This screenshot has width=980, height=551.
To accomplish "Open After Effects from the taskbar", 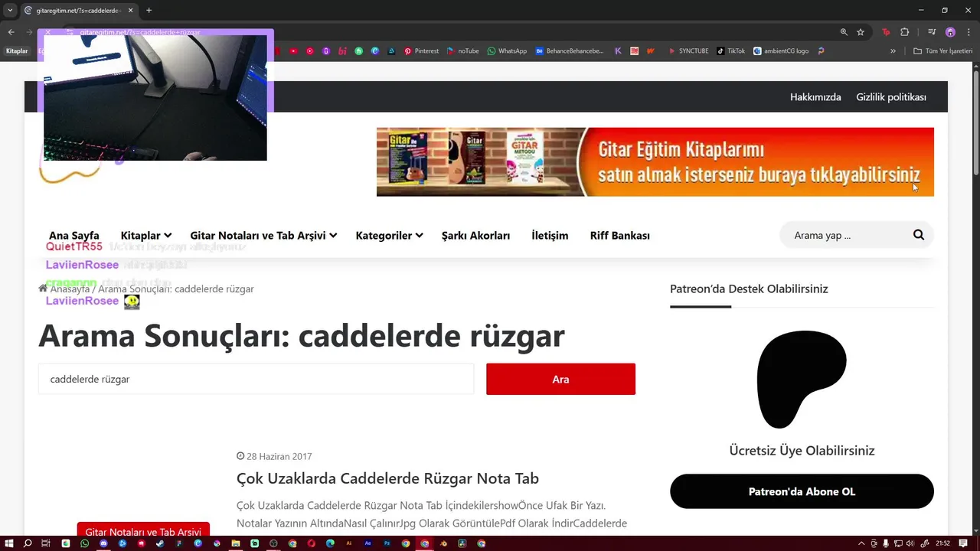I will click(368, 543).
